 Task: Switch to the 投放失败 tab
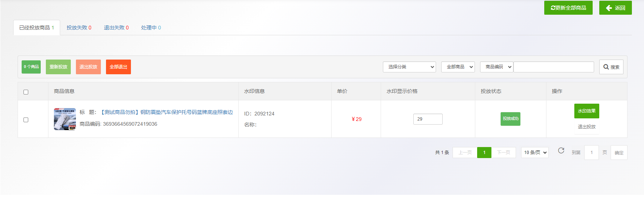(x=79, y=28)
